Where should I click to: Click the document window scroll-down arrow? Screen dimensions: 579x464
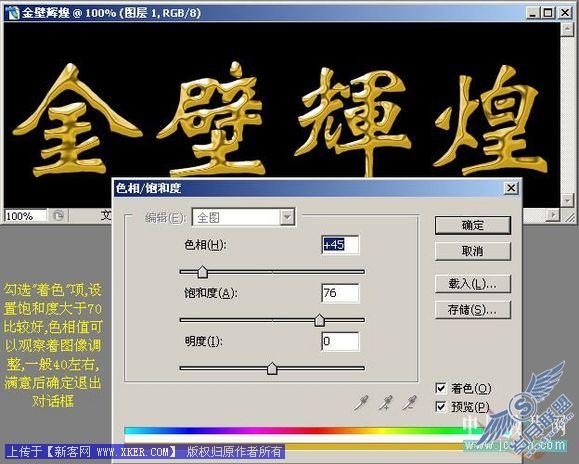(567, 201)
